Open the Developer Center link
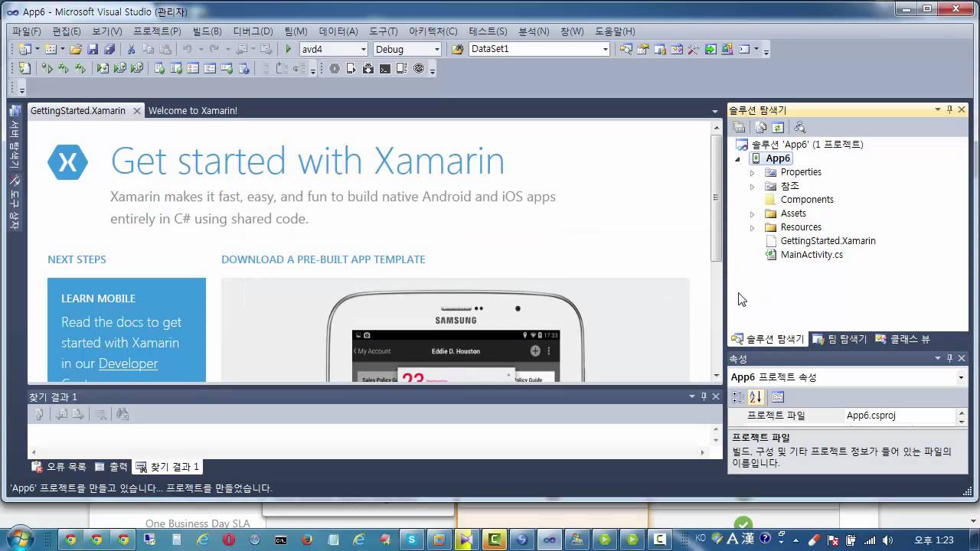 (128, 364)
